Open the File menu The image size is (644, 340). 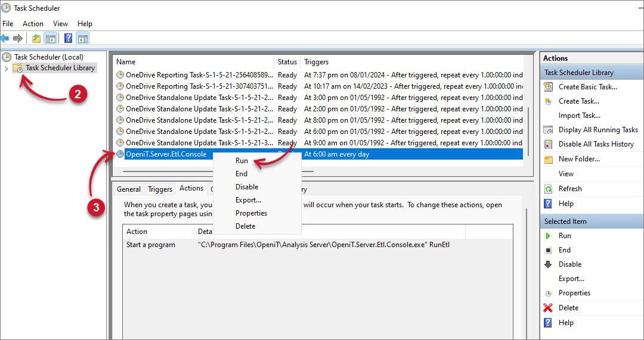pyautogui.click(x=8, y=24)
